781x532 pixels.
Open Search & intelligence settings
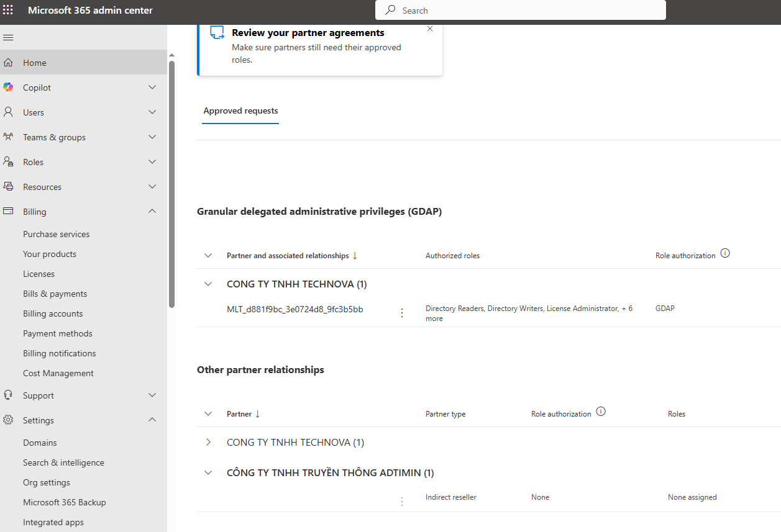click(63, 462)
